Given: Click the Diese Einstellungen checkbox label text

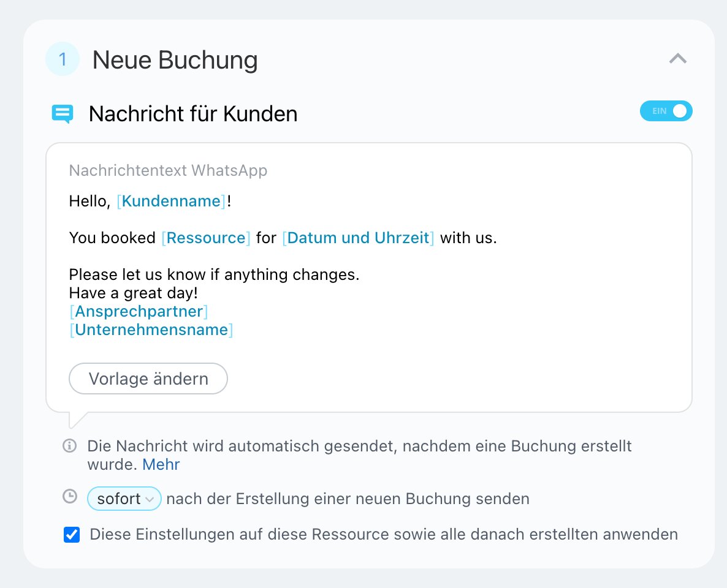Looking at the screenshot, I should [x=384, y=534].
